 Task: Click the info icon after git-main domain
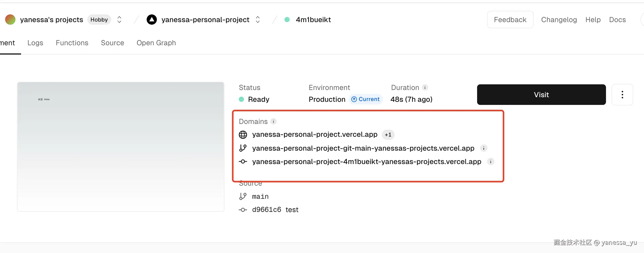coord(484,148)
